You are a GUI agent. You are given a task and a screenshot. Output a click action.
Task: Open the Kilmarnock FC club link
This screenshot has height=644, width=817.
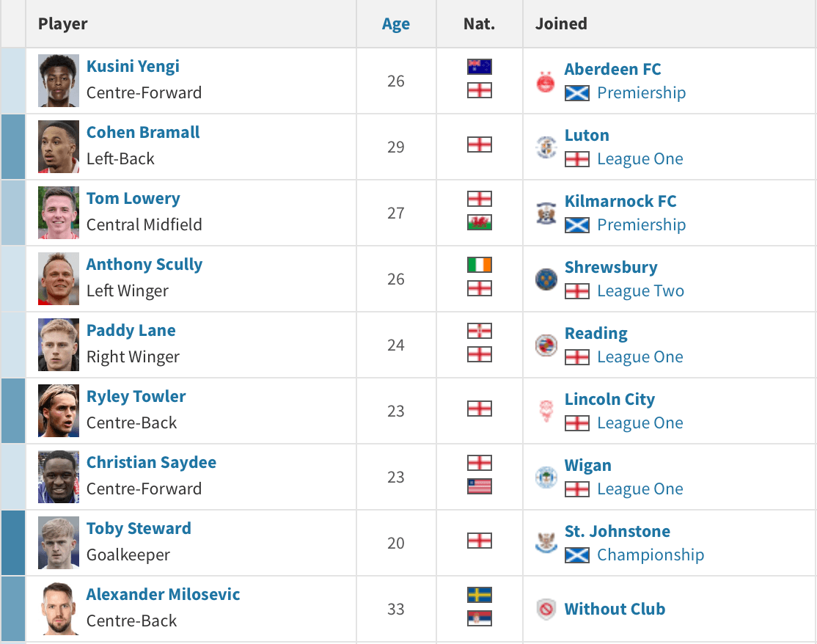pos(620,201)
